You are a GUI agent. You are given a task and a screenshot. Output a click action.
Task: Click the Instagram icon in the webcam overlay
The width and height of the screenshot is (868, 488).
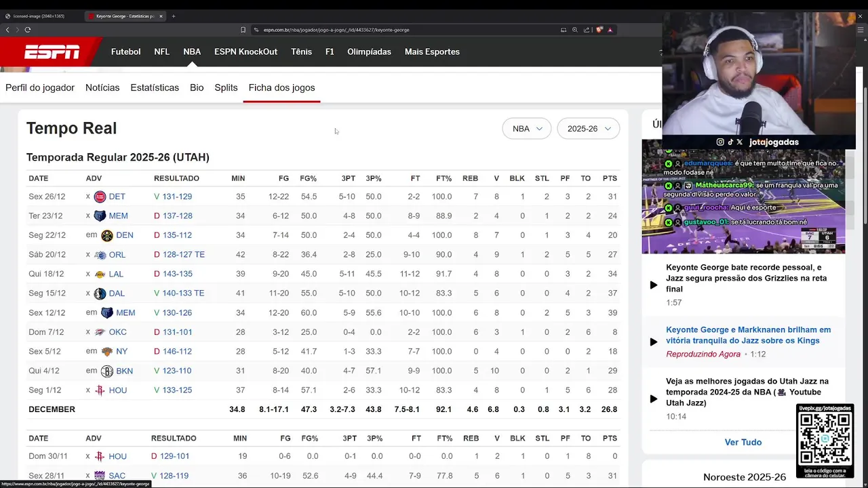[x=720, y=142]
